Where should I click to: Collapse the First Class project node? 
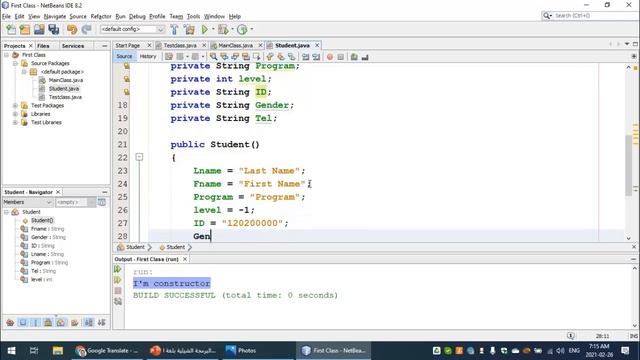point(7,55)
